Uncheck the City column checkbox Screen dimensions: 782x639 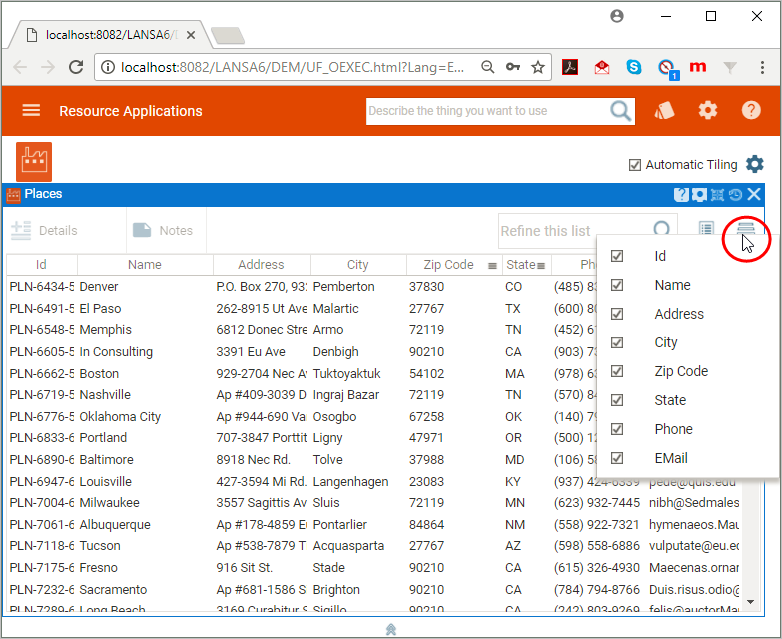(617, 342)
